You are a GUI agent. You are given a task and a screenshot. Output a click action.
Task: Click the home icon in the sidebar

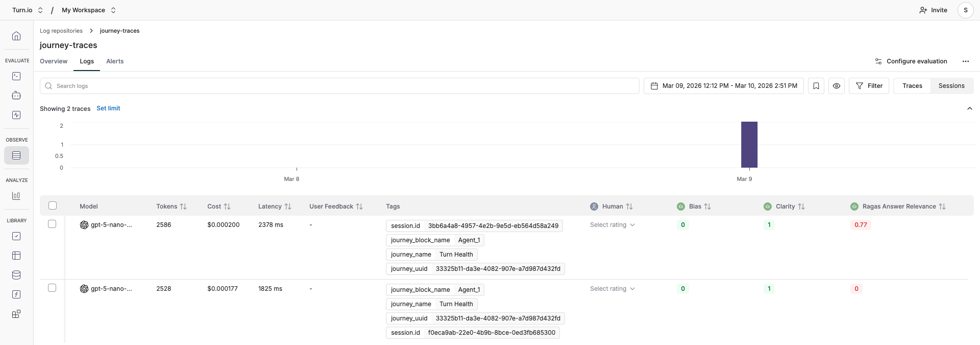[x=16, y=36]
